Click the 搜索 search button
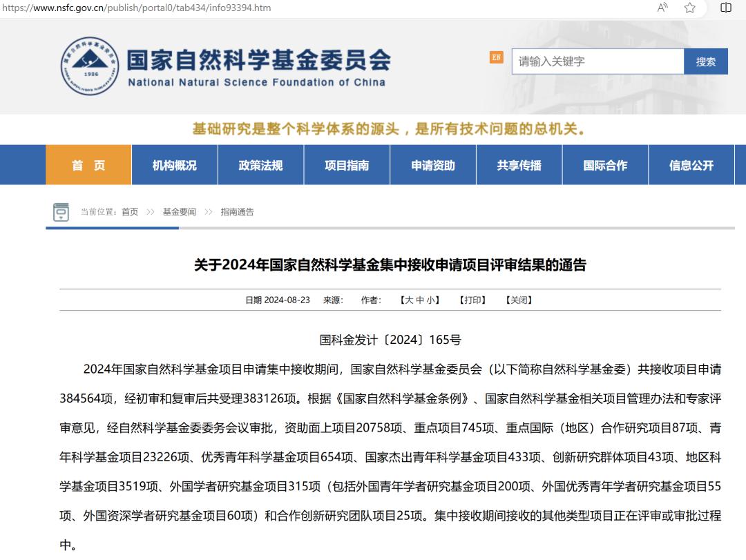This screenshot has height=560, width=746. pyautogui.click(x=705, y=61)
